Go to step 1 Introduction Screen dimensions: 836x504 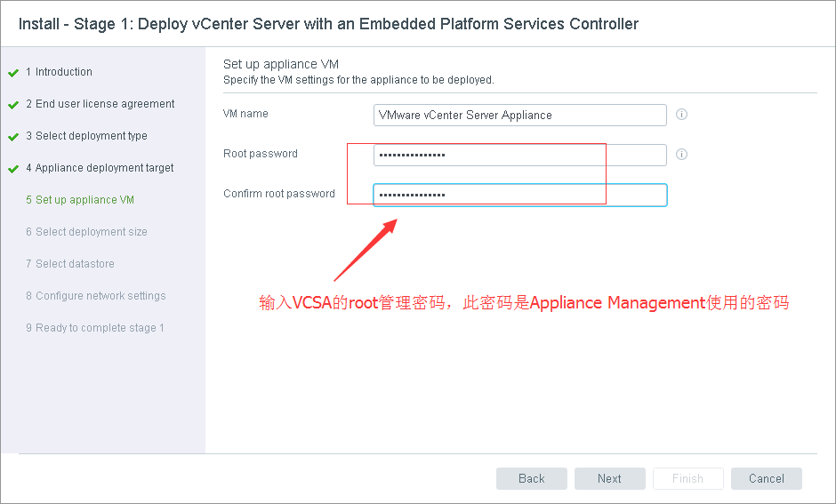coord(59,72)
